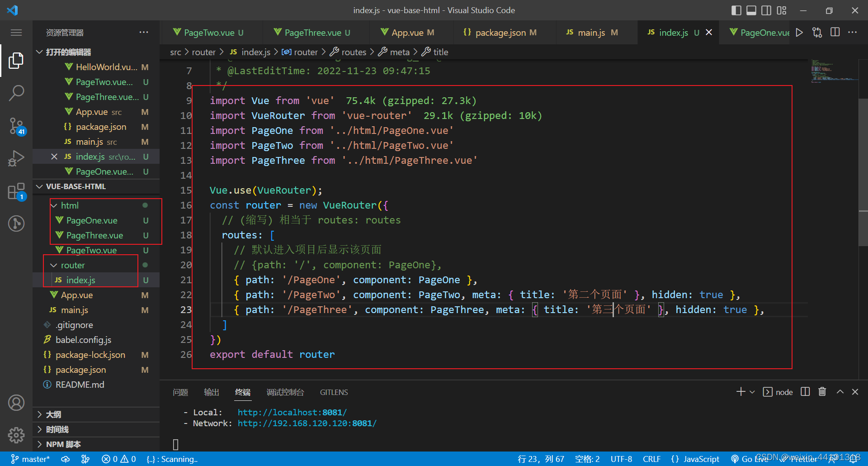Click the master* branch in status bar

pyautogui.click(x=30, y=459)
